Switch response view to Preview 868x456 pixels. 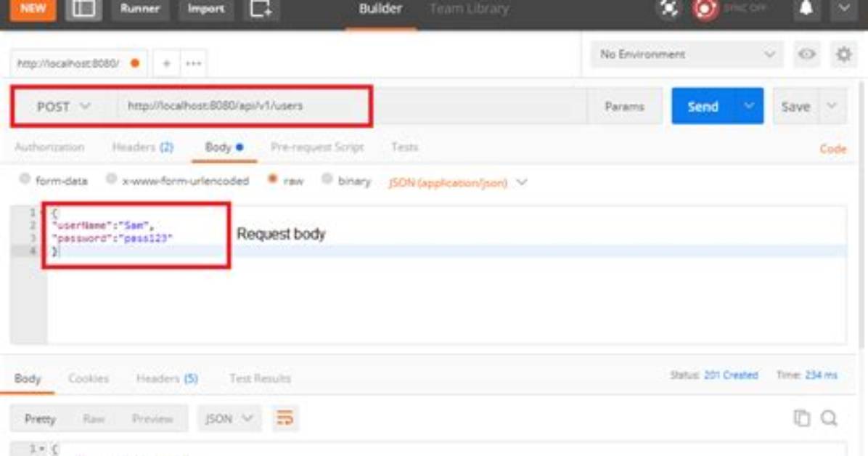click(x=152, y=419)
